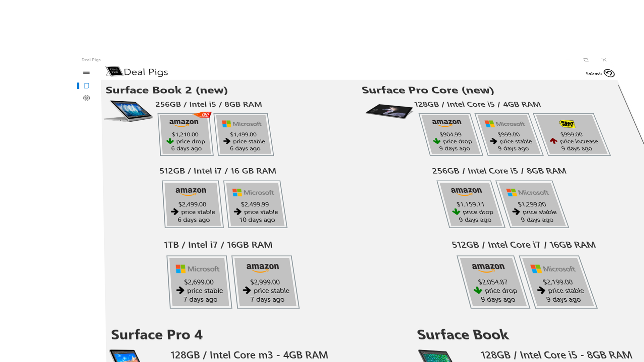Open Microsoft $2,699.00 1TB Surface Book deal
644x362 pixels.
pos(200,282)
